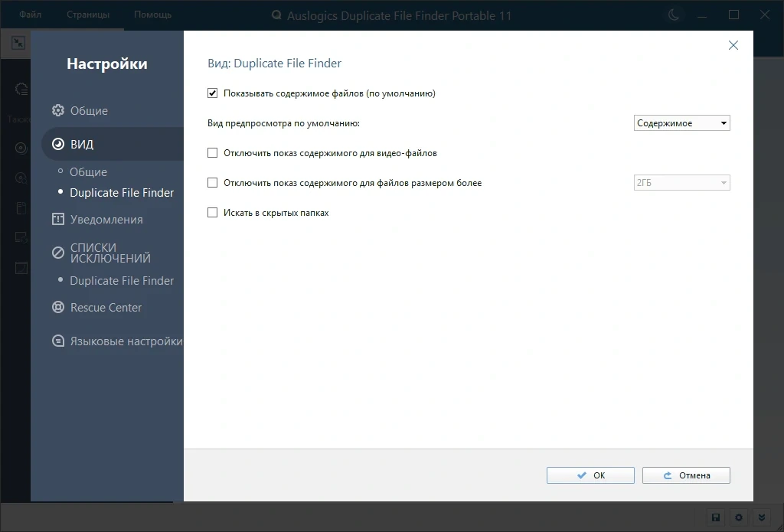
Task: Select Duplicate File Finder under ВИД
Action: point(122,193)
